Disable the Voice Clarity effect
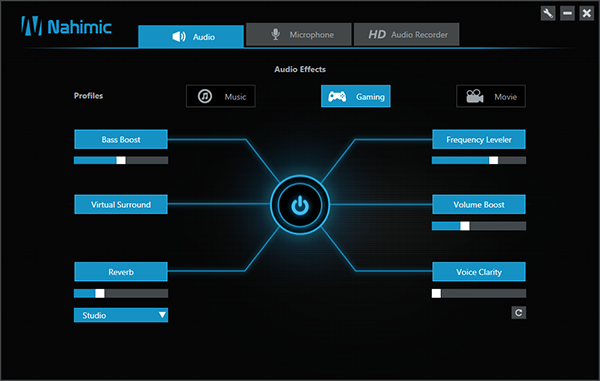Viewport: 600px width, 381px height. tap(479, 272)
